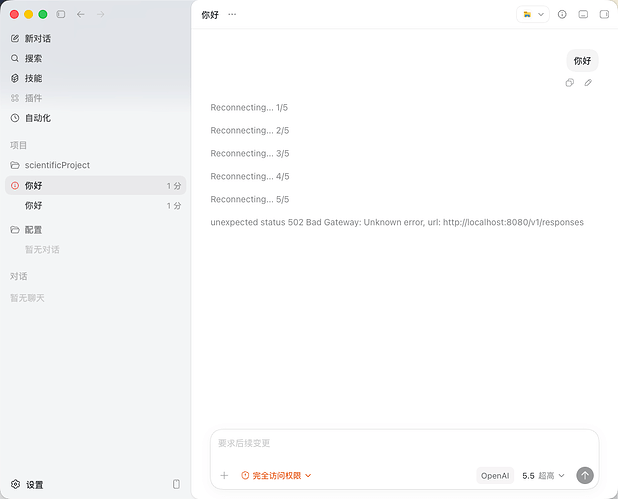Go forward with the right arrow

coord(101,14)
